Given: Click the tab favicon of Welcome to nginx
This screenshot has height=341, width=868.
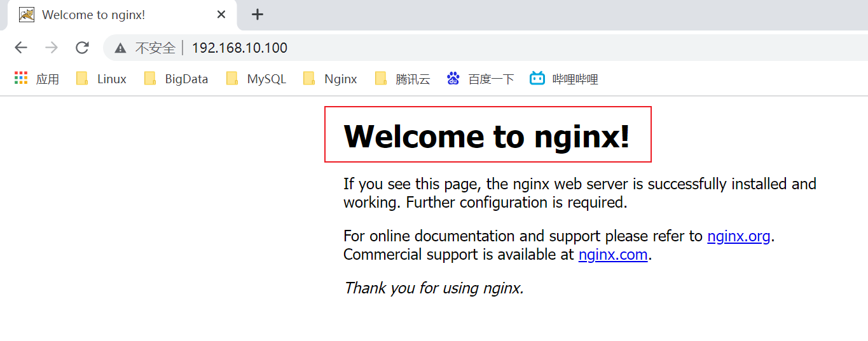Looking at the screenshot, I should click(27, 15).
